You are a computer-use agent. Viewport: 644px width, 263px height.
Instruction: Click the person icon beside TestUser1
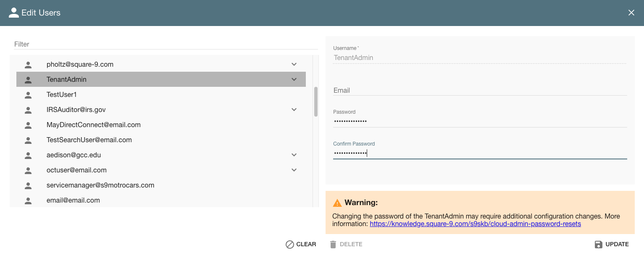(28, 95)
